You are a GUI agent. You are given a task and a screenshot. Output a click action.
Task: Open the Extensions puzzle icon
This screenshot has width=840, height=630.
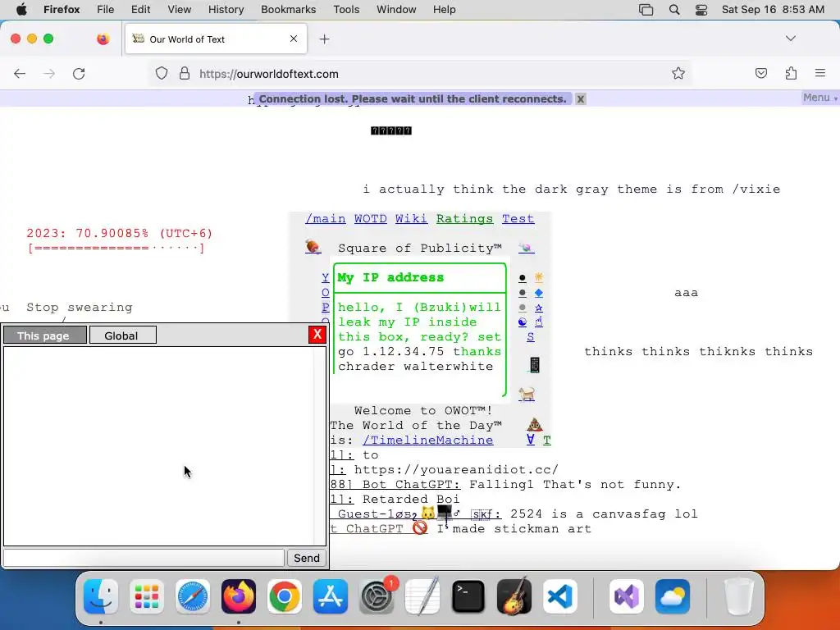pyautogui.click(x=791, y=73)
